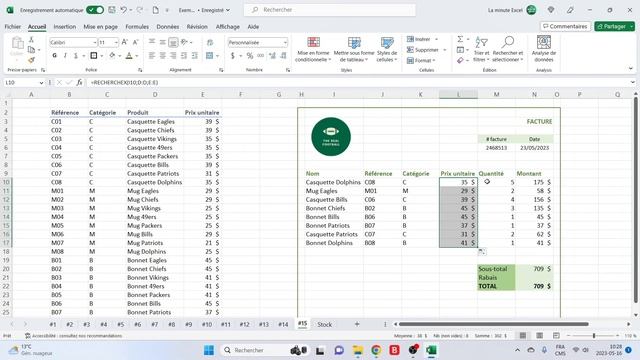640x360 pixels.
Task: Switch to the Affichage tab
Action: [227, 27]
